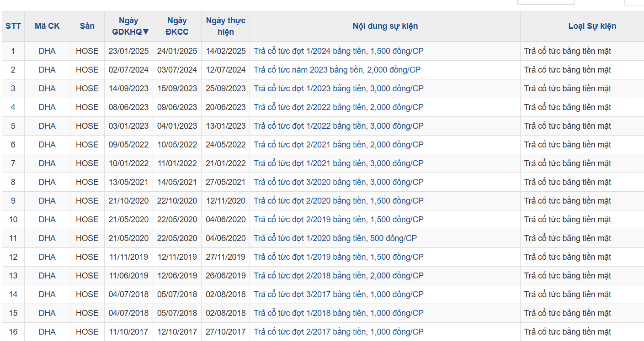Viewport: 644px width, 341px height.
Task: Open the đợt 1/2020 dividend event, 500 đồng/CP
Action: (335, 238)
